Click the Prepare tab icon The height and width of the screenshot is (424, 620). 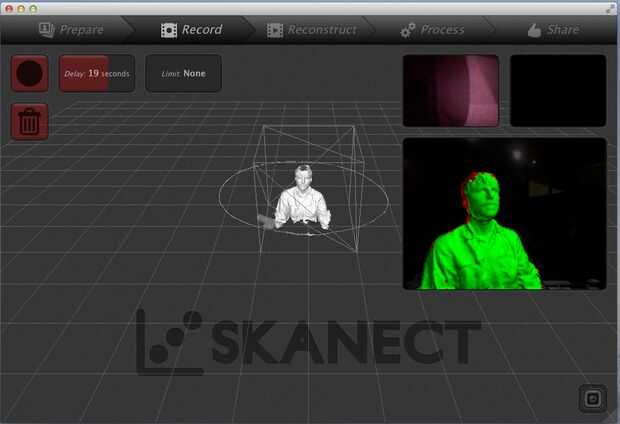pos(47,30)
